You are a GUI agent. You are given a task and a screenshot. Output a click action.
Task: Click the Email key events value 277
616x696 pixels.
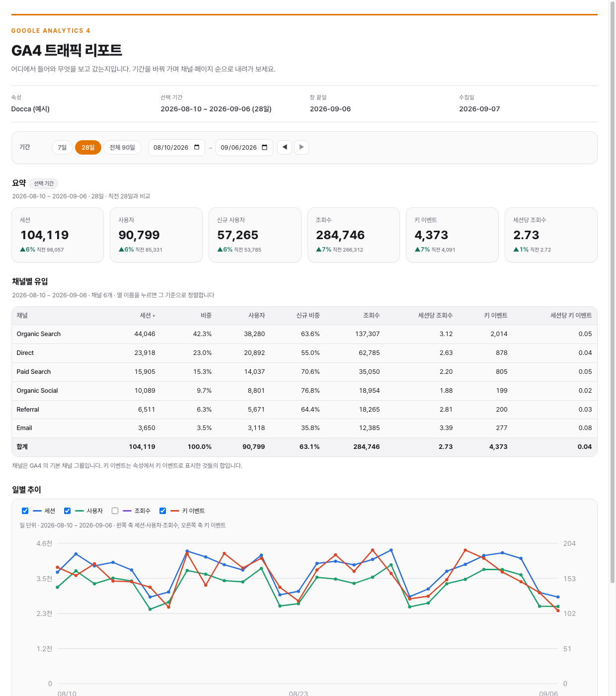point(502,428)
